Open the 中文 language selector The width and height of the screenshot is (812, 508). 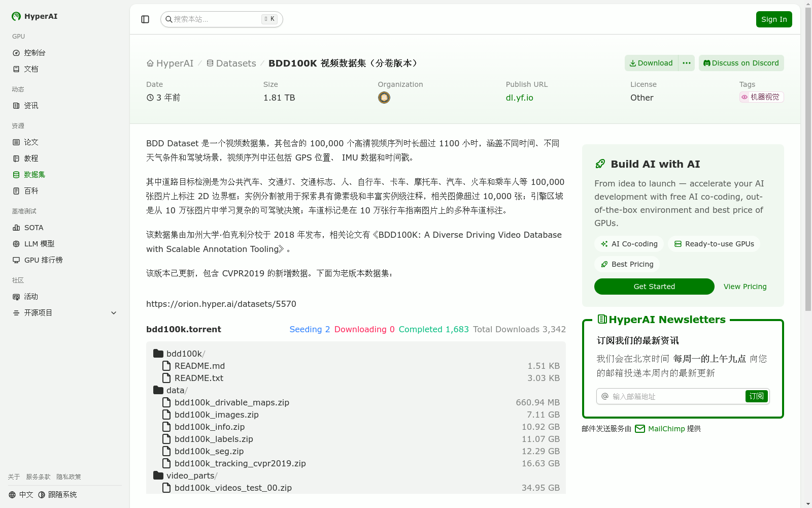click(21, 495)
